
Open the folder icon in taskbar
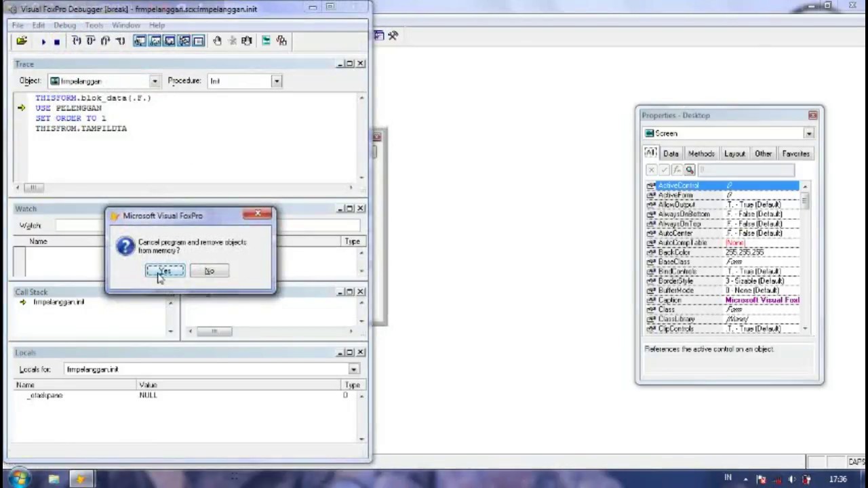54,479
